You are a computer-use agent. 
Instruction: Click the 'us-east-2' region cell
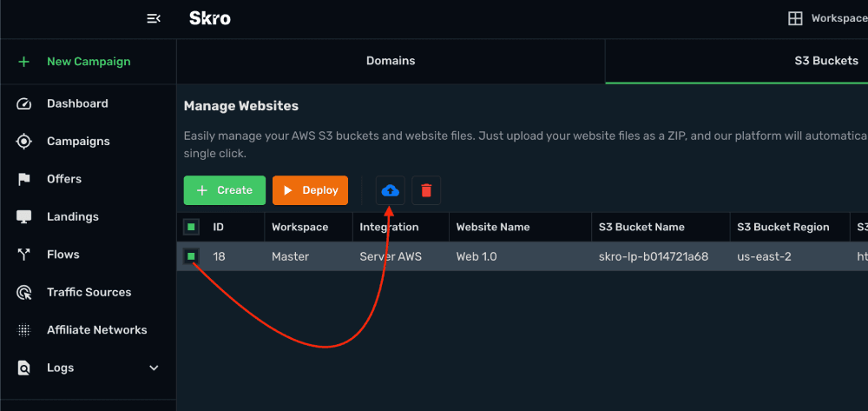click(765, 256)
